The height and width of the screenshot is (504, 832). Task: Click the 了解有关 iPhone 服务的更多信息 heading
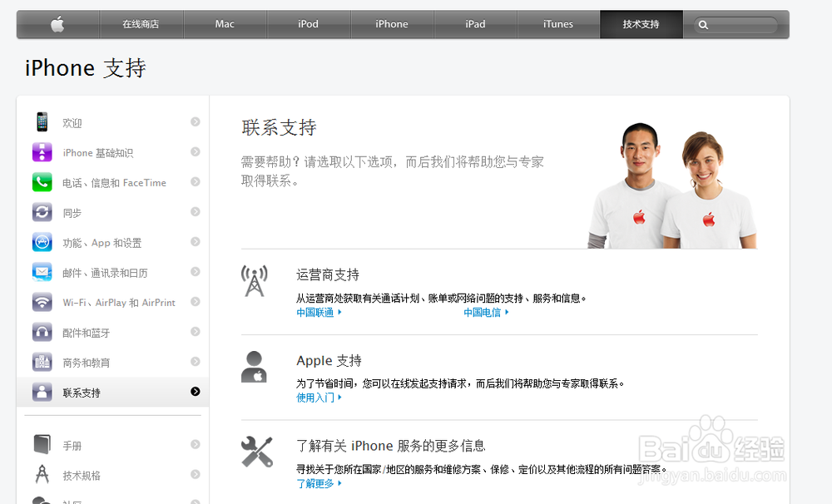[390, 446]
